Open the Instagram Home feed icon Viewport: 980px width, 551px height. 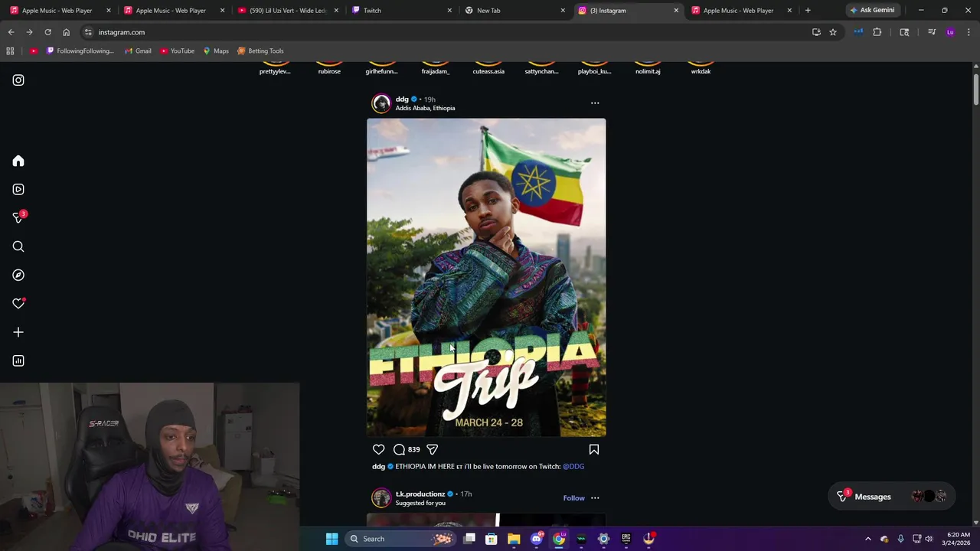pos(18,161)
